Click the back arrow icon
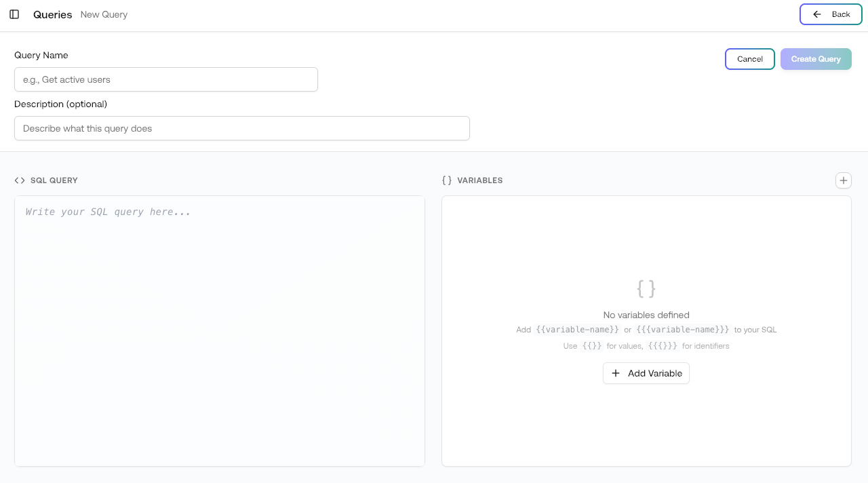Viewport: 868px width, 483px height. (x=817, y=14)
